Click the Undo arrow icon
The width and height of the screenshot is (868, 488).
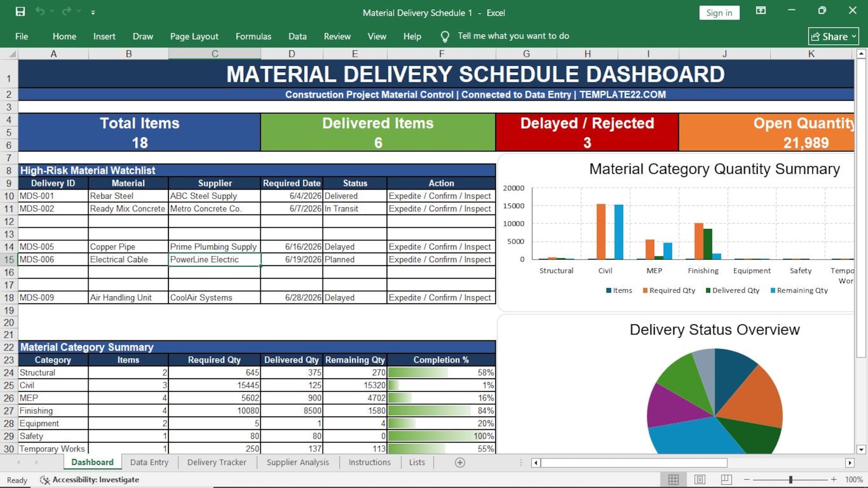point(40,11)
